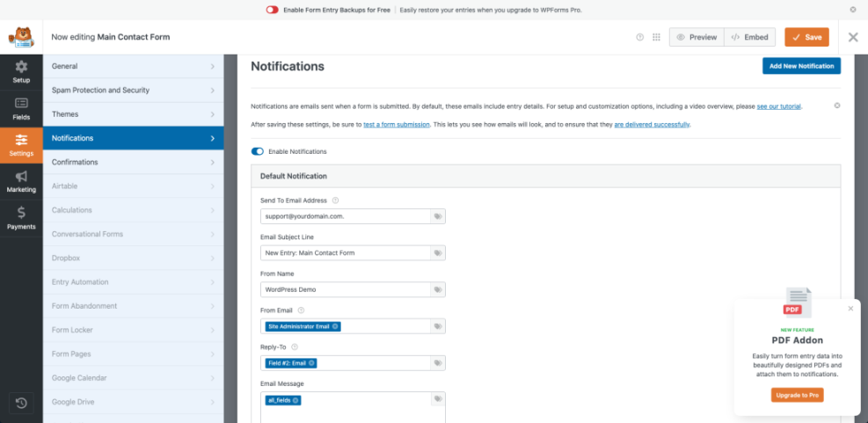Click the help question mark icon in header
This screenshot has height=423, width=868.
(x=640, y=37)
